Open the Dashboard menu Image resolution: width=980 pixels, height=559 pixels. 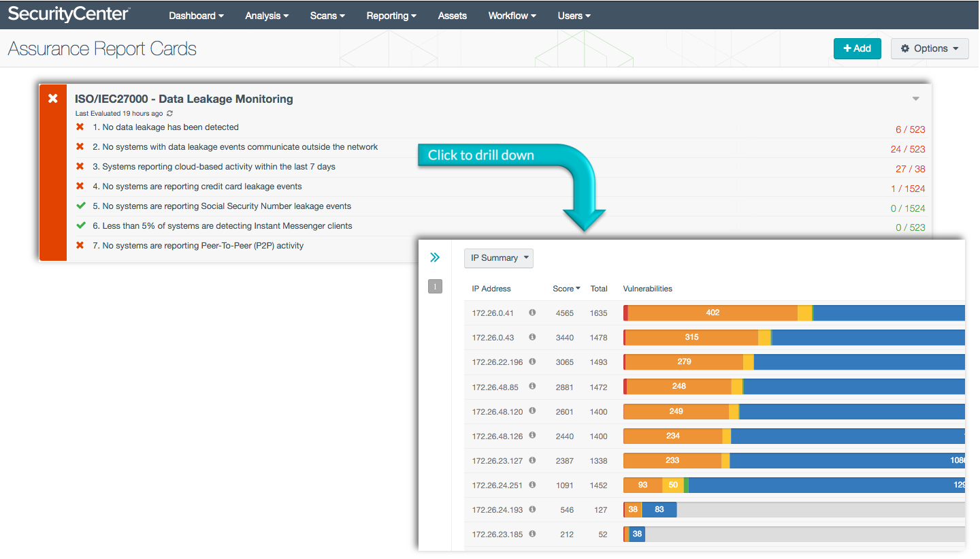tap(196, 16)
